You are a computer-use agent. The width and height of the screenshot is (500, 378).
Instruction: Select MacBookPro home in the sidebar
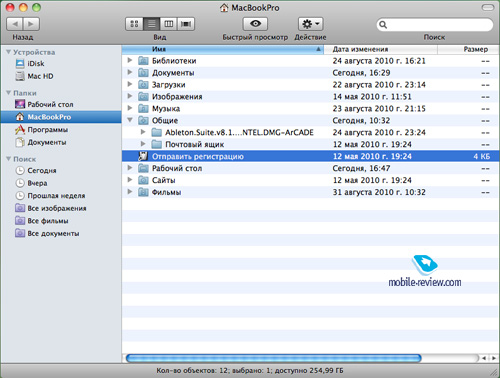(61, 117)
